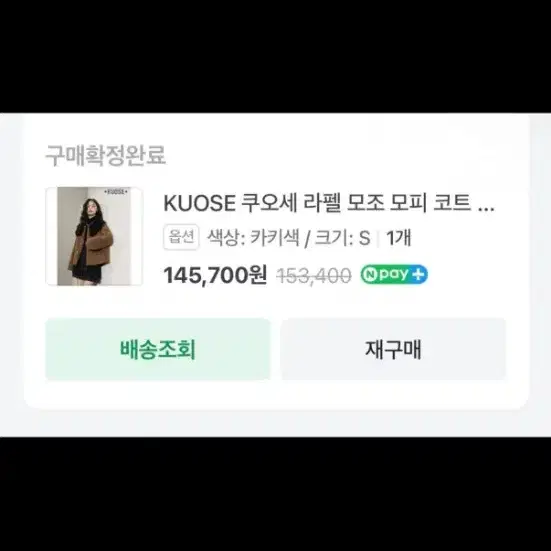Viewport: 551px width, 551px height.
Task: Click the blue plus sign on Npay badge
Action: (x=418, y=275)
